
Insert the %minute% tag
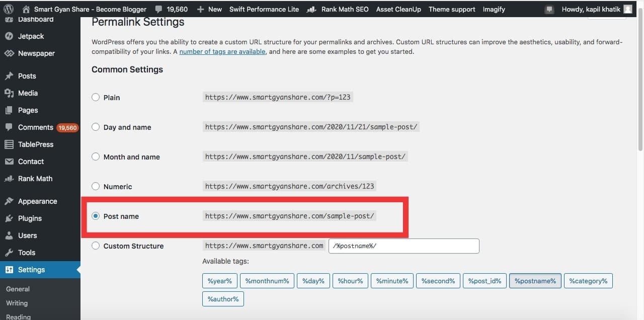click(x=392, y=281)
